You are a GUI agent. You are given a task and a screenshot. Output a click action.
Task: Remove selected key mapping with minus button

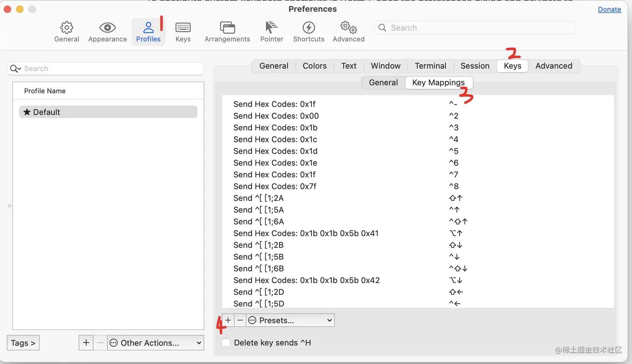click(240, 320)
